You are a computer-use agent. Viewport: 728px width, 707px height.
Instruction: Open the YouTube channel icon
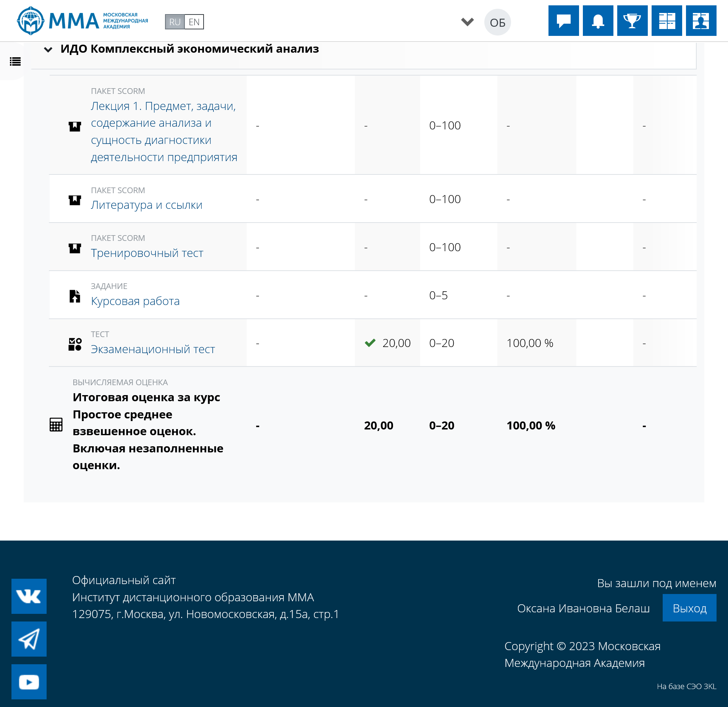(x=29, y=681)
